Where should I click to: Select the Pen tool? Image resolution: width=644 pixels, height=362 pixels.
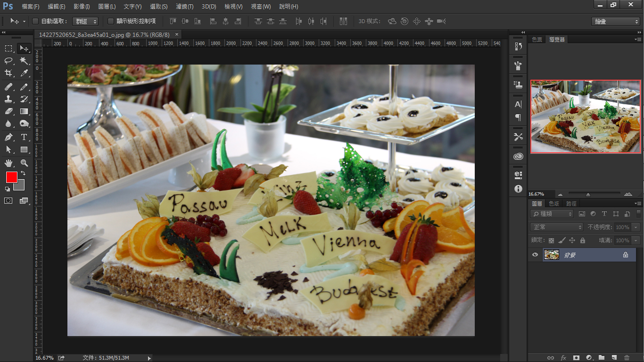pyautogui.click(x=8, y=137)
